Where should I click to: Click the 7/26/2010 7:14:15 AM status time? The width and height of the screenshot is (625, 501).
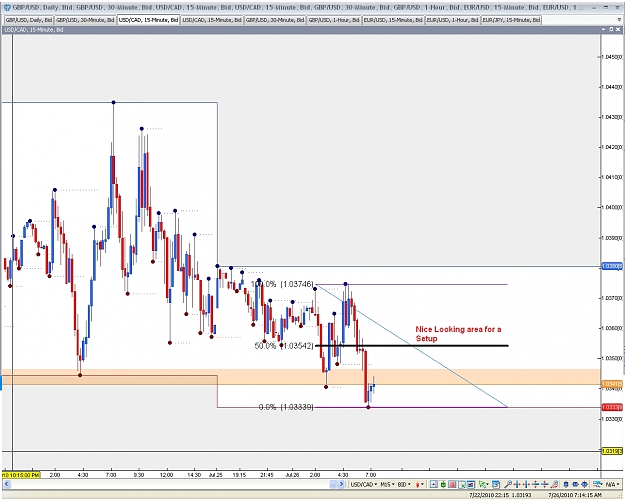tap(575, 495)
